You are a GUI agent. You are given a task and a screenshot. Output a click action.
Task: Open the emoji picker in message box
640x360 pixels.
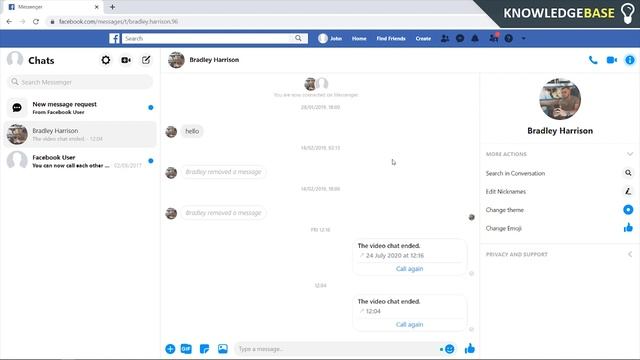[449, 349]
